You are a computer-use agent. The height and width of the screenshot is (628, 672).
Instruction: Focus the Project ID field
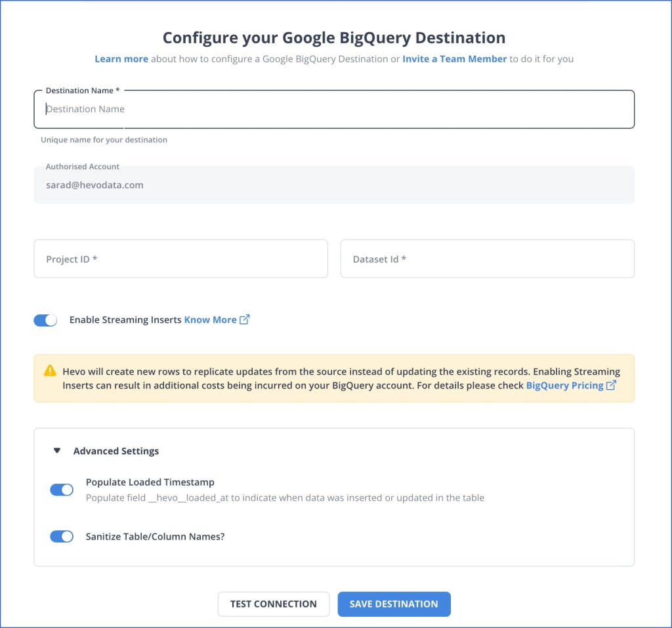coord(181,259)
